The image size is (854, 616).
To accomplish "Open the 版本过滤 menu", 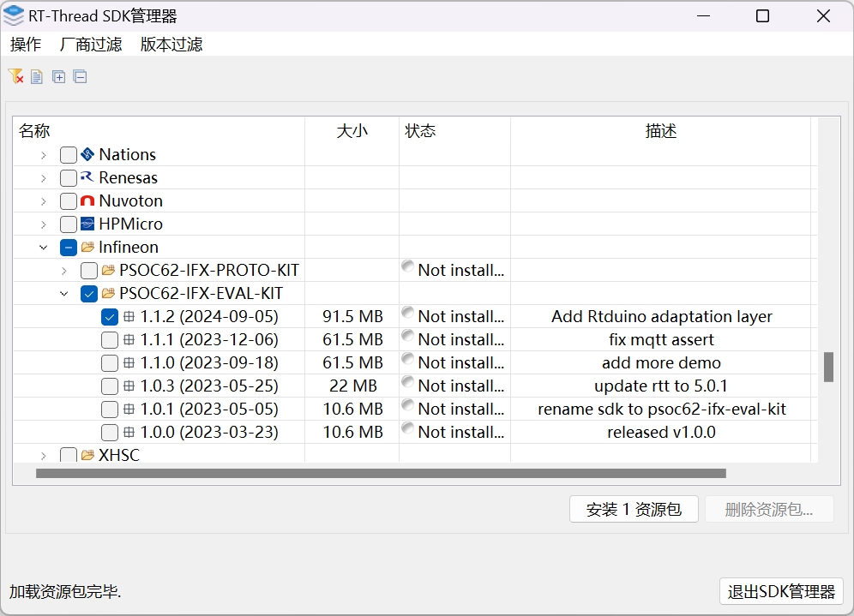I will tap(171, 44).
